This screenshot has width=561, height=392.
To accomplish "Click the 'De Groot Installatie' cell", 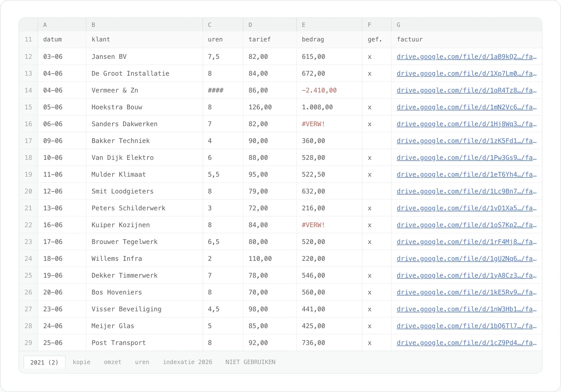I will (x=144, y=73).
